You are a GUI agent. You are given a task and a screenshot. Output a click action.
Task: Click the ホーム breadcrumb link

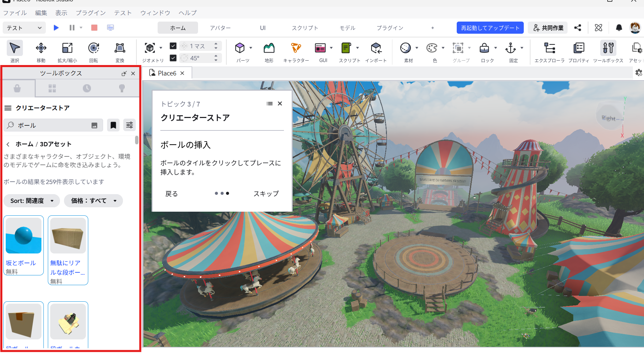pos(24,144)
